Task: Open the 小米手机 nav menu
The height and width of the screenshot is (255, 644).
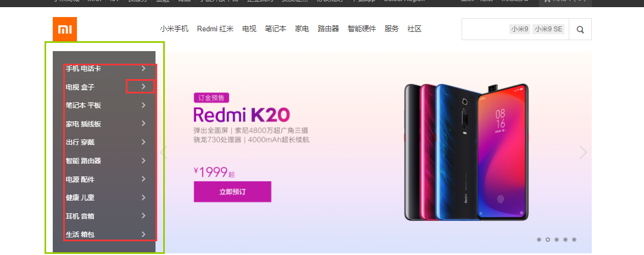Action: click(x=174, y=29)
